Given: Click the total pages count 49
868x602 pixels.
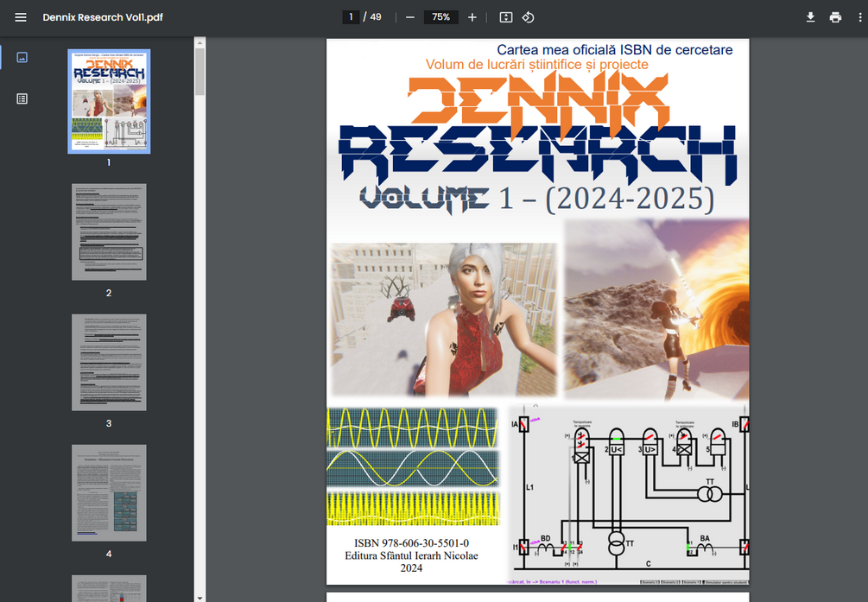Looking at the screenshot, I should pyautogui.click(x=376, y=17).
